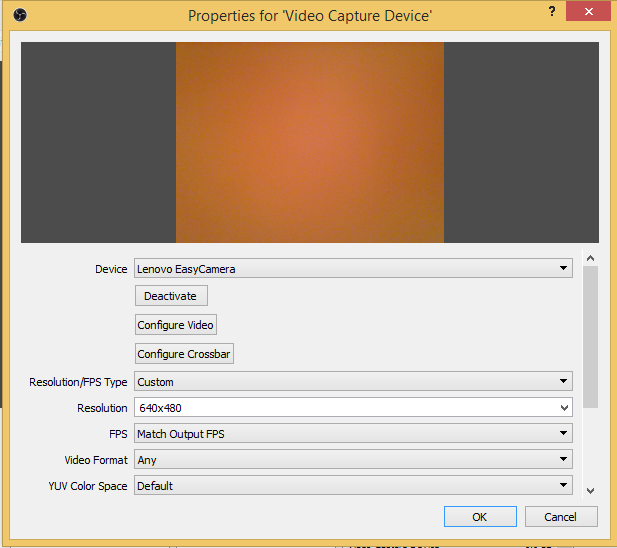Viewport: 617px width, 548px height.
Task: Confirm the settings with OK
Action: [x=480, y=517]
